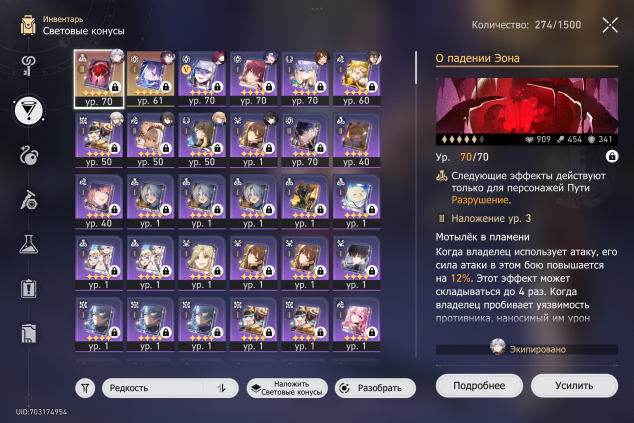Click the Наложить Световые конусы button
Viewport: 634px width, 423px height.
(287, 388)
